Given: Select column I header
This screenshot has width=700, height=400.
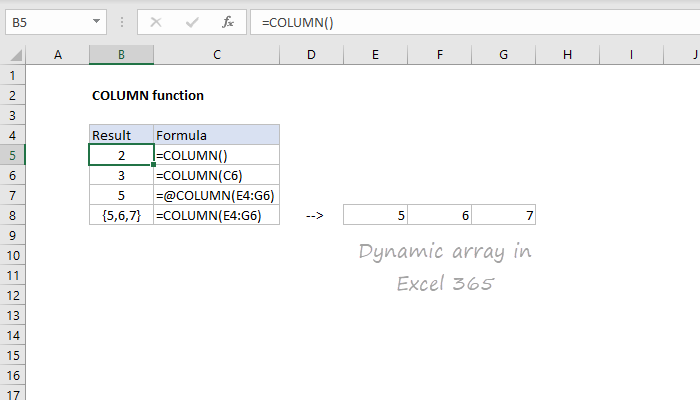Looking at the screenshot, I should [x=631, y=55].
